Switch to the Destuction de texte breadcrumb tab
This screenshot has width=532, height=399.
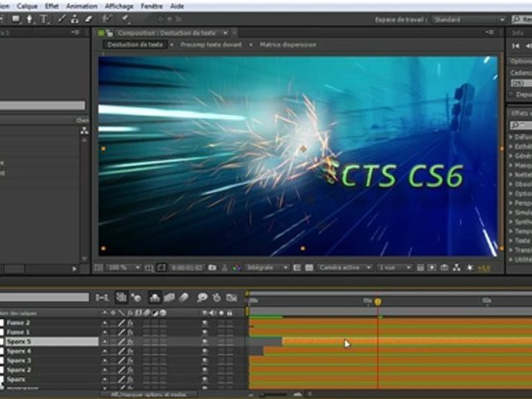[135, 45]
